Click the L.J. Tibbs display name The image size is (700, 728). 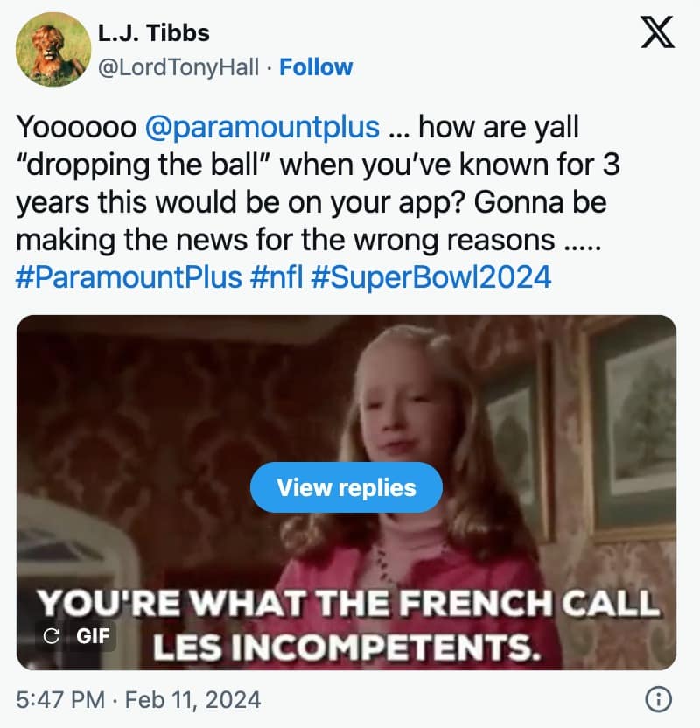point(154,33)
